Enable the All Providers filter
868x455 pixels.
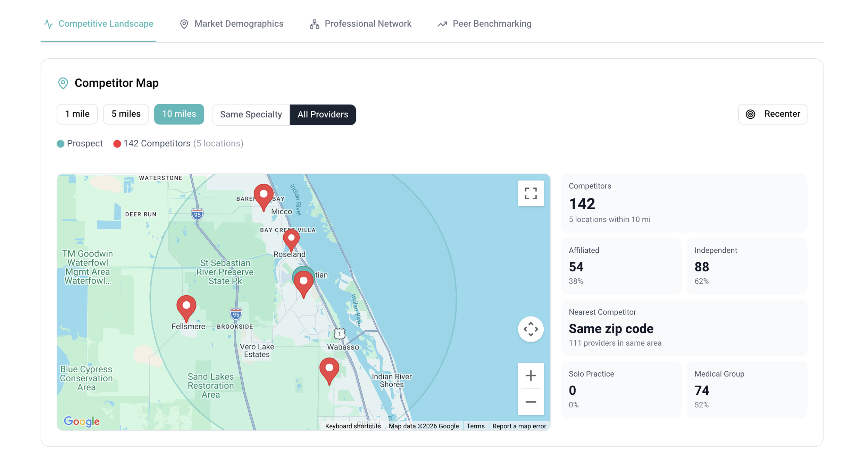(323, 115)
